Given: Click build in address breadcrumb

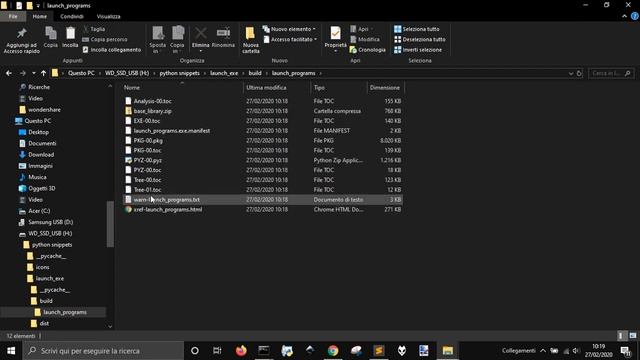Looking at the screenshot, I should pos(255,73).
